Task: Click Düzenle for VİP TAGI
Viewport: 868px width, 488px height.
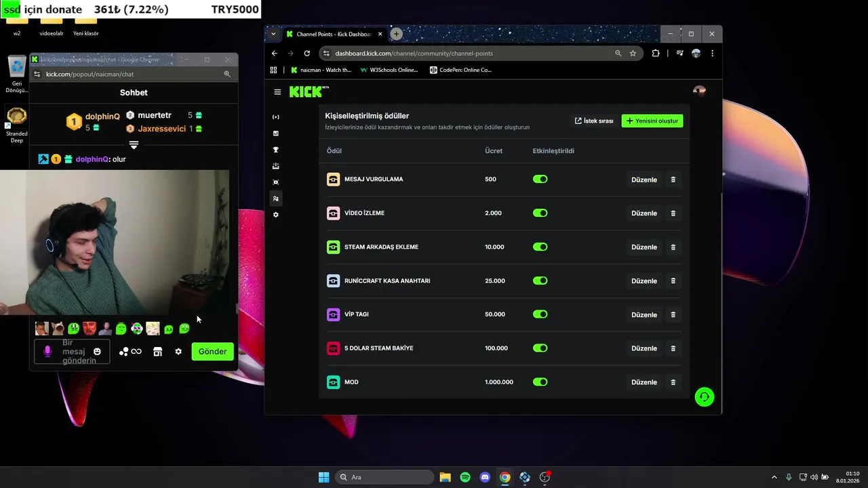Action: pyautogui.click(x=644, y=314)
